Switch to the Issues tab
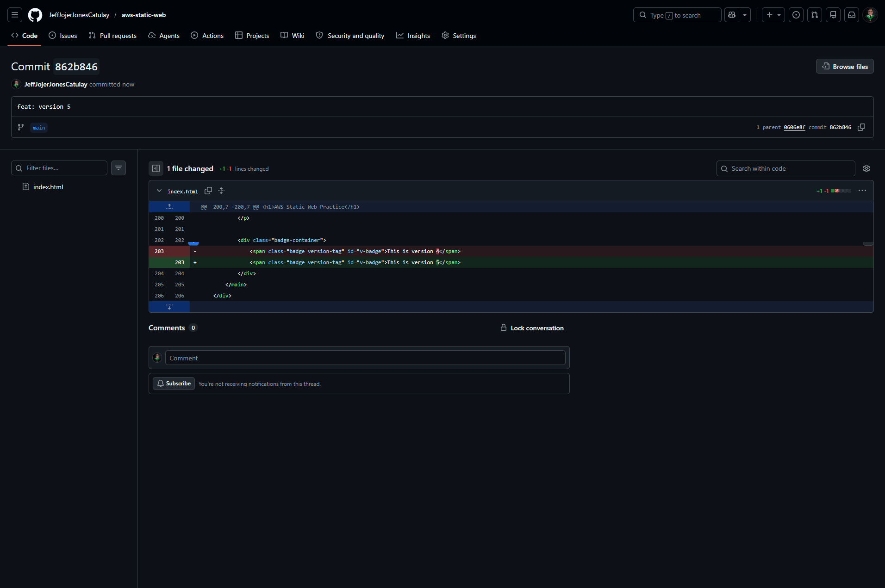885x588 pixels. click(x=63, y=36)
